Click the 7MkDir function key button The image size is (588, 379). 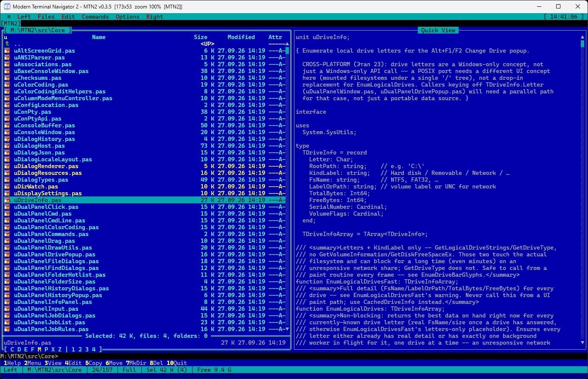tap(136, 363)
